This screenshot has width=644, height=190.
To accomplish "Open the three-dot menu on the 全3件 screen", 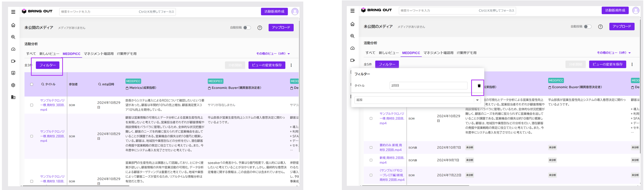I will pyautogui.click(x=291, y=65).
